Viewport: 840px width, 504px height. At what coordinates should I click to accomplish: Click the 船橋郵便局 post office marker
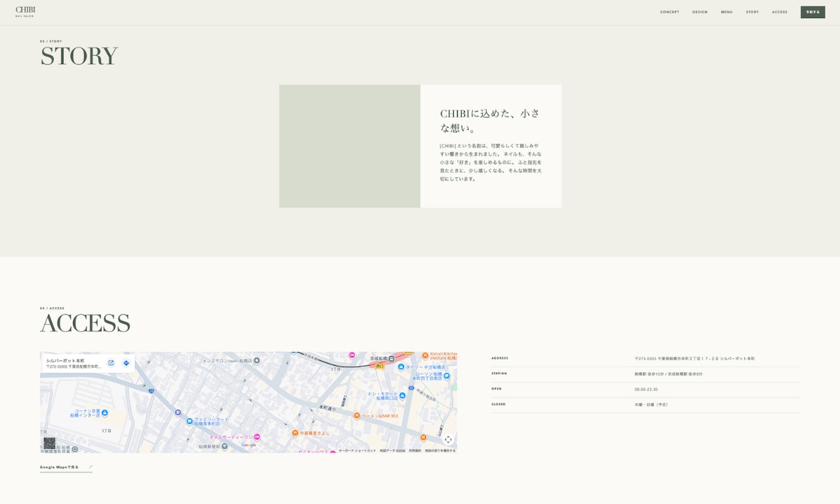224,446
